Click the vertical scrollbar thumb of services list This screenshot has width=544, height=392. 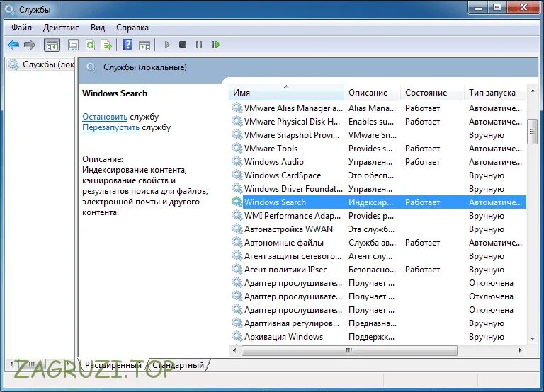click(532, 132)
